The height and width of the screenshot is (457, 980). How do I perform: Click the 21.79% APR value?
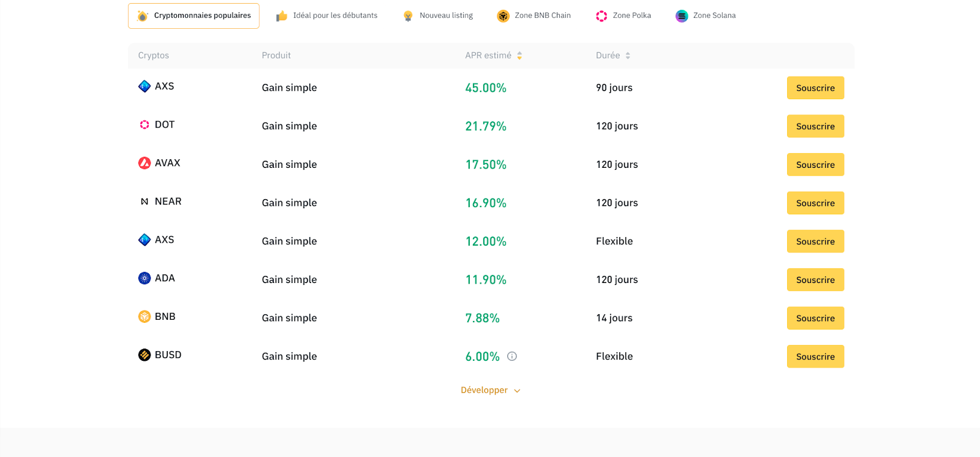(x=486, y=126)
